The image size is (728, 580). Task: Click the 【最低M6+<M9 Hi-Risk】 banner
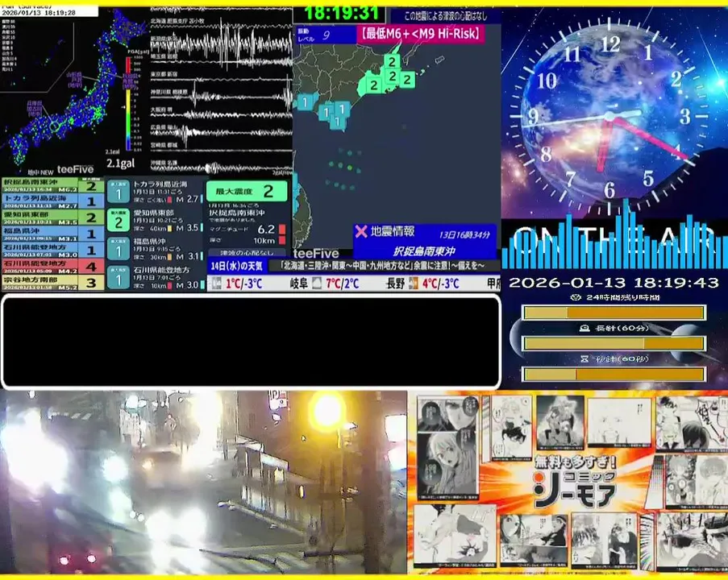pyautogui.click(x=421, y=34)
